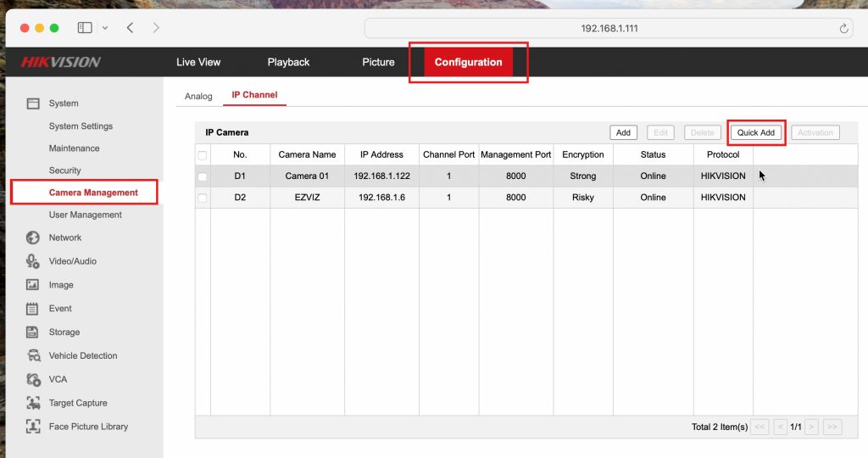868x458 pixels.
Task: Toggle the select-all checkbox in table header
Action: point(202,155)
